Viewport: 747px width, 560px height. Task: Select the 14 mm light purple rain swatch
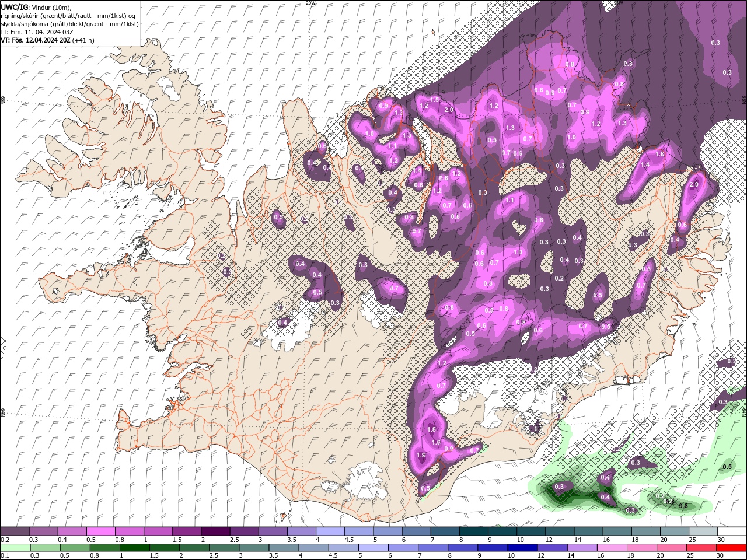[582, 548]
